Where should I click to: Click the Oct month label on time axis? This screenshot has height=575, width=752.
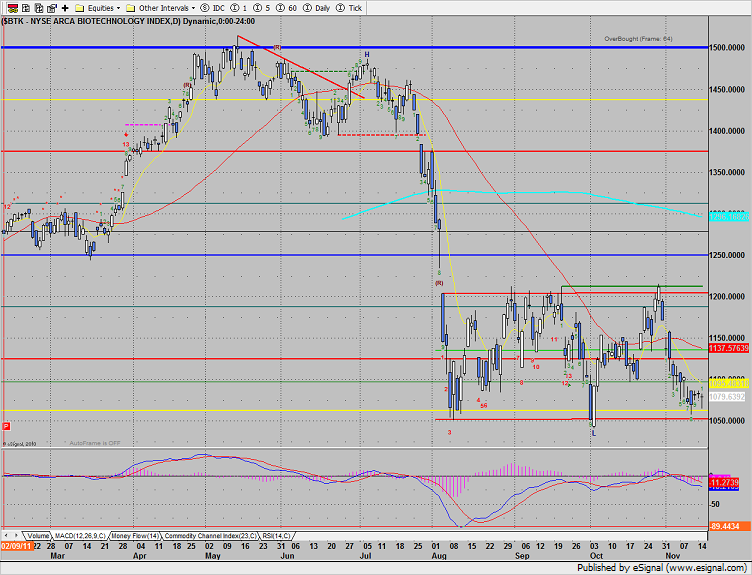(596, 556)
